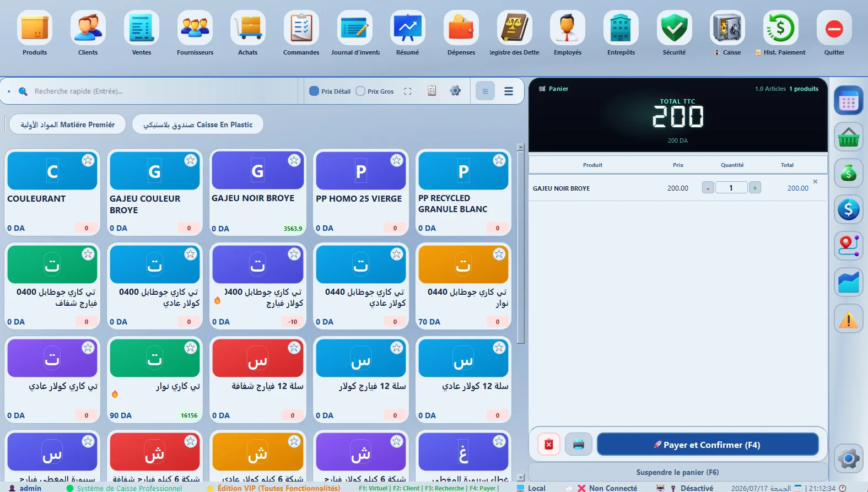Image resolution: width=868 pixels, height=492 pixels.
Task: Click the Quantité column header in cart
Action: (732, 165)
